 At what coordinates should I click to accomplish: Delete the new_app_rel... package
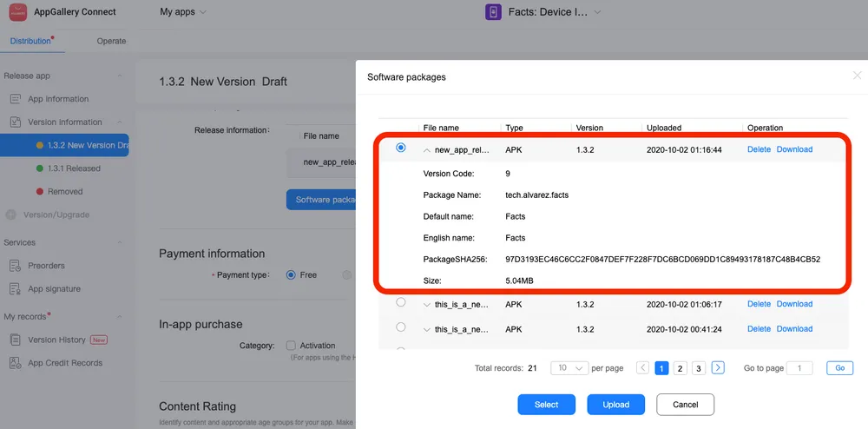pos(759,149)
